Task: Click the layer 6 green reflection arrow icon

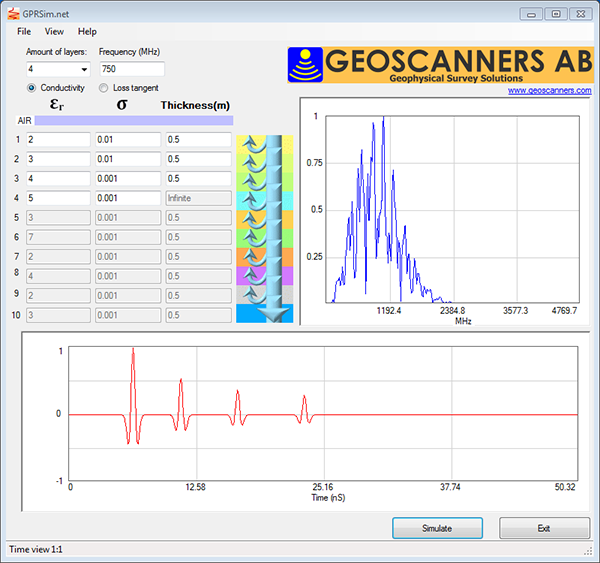Action: [254, 238]
